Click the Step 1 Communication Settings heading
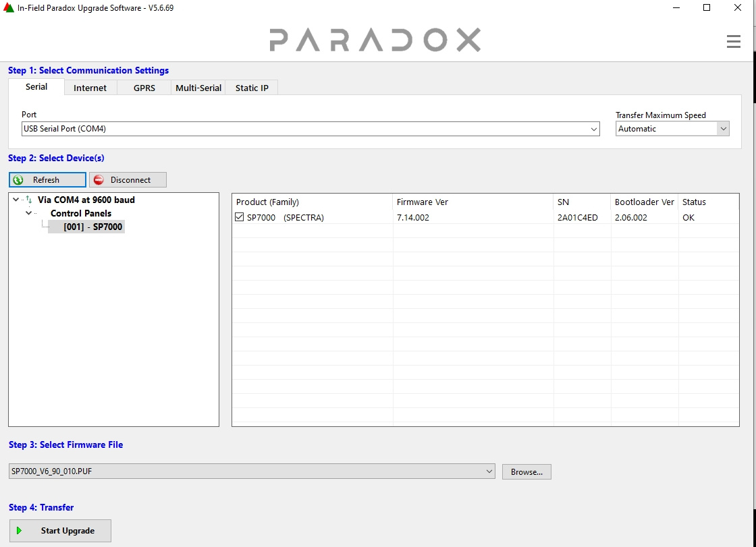 88,70
